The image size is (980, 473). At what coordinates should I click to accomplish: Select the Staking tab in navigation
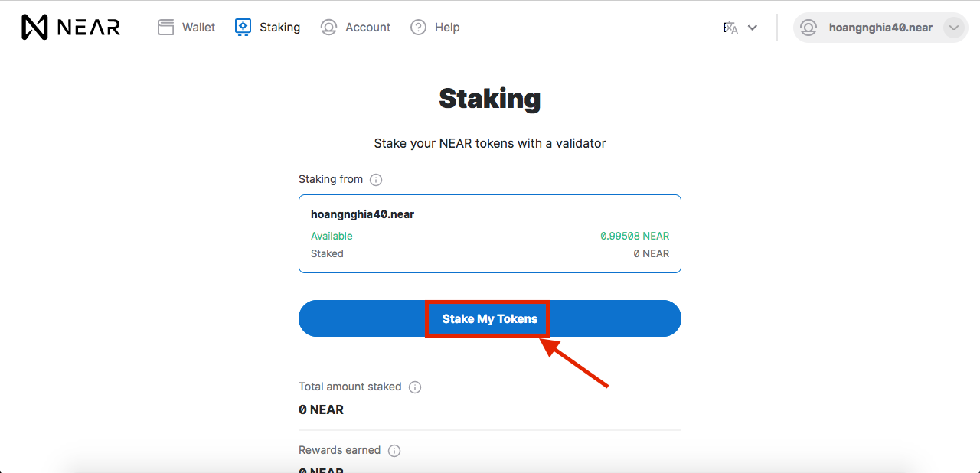(x=280, y=27)
